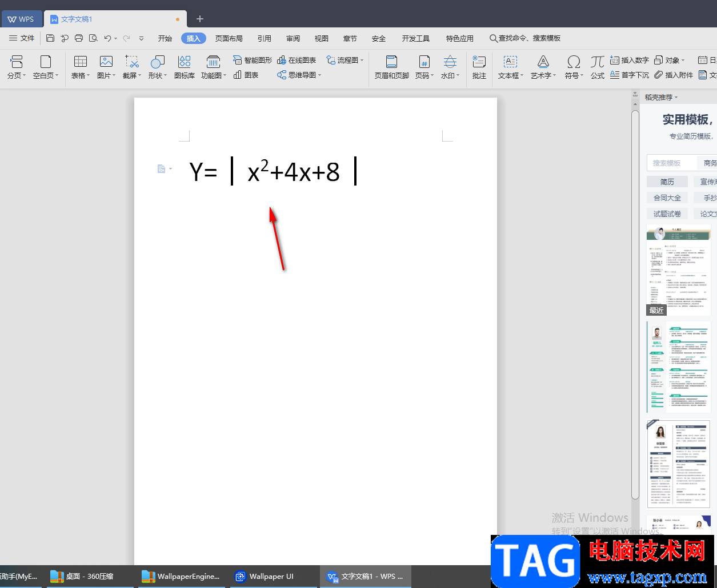The height and width of the screenshot is (588, 717).
Task: Click the Object (对象) icon
Action: [659, 60]
